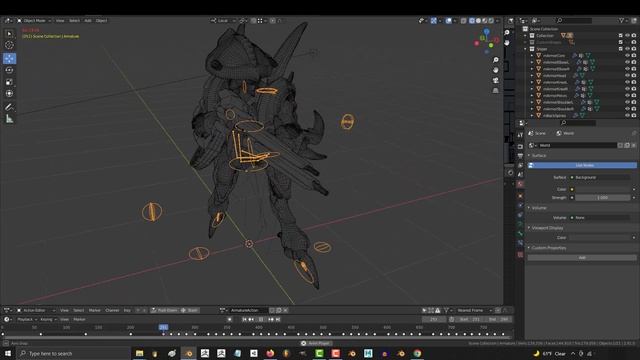Click the viewport zoom magnifier icon

pos(496,60)
